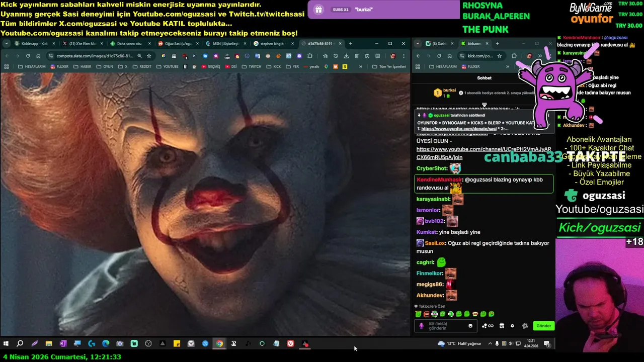
Task: Bookmark the compote.slate.com page with star
Action: (149, 56)
